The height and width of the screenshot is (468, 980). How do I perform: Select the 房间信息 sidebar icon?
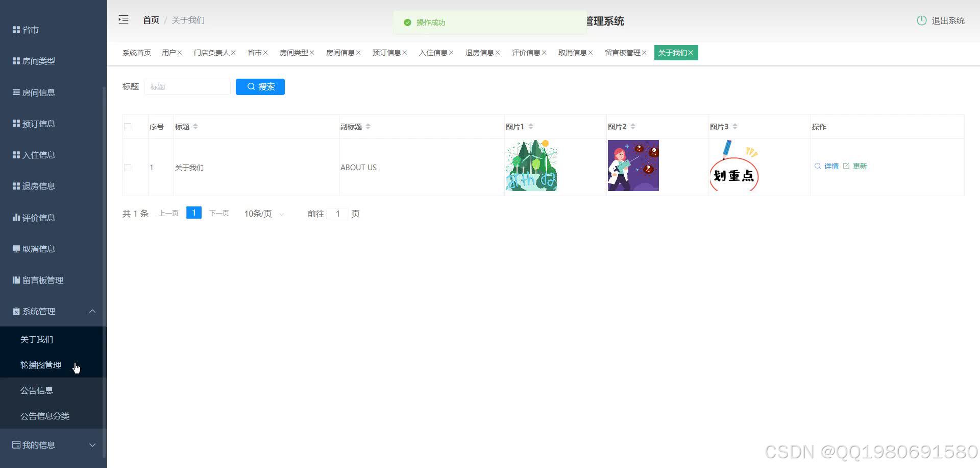point(16,92)
